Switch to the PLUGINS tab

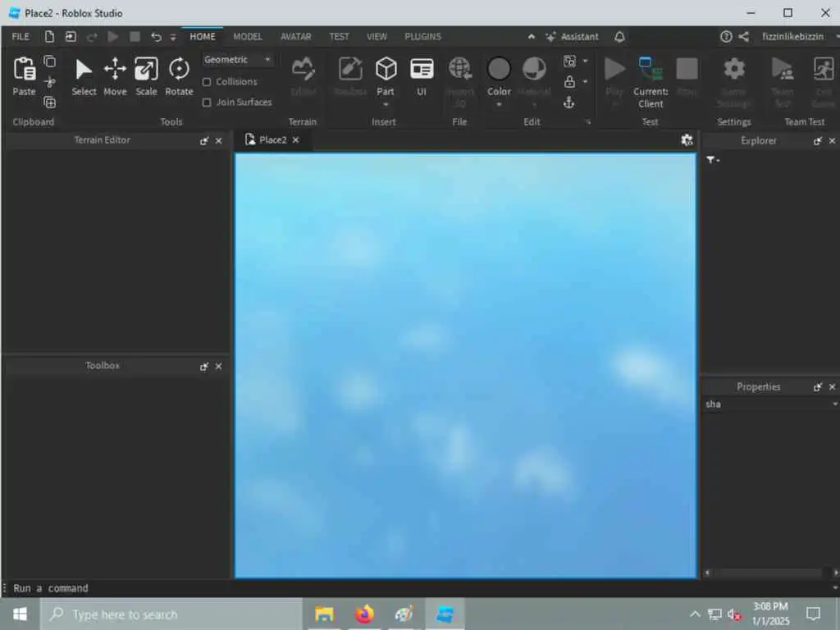pyautogui.click(x=422, y=36)
